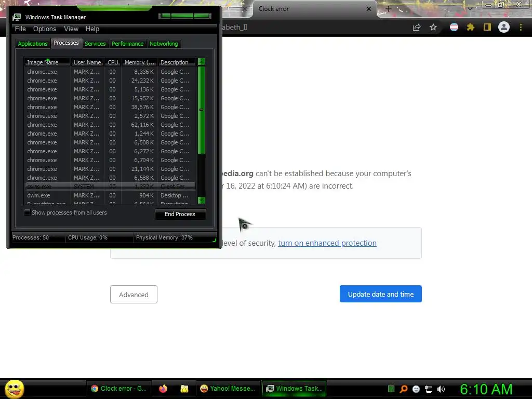The height and width of the screenshot is (399, 532).
Task: Select the chrome.exe row using 24,232 K
Action: tap(110, 81)
